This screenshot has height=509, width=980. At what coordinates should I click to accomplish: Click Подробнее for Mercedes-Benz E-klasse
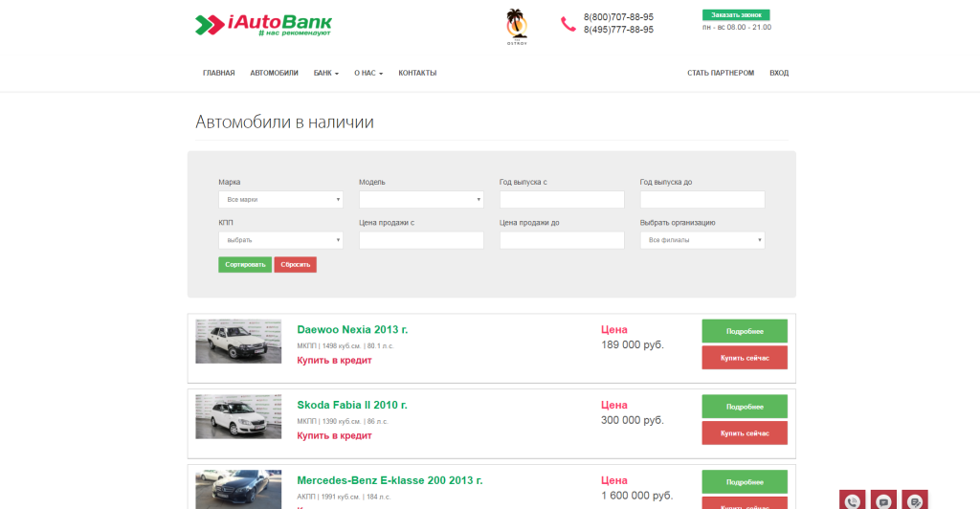pyautogui.click(x=745, y=482)
